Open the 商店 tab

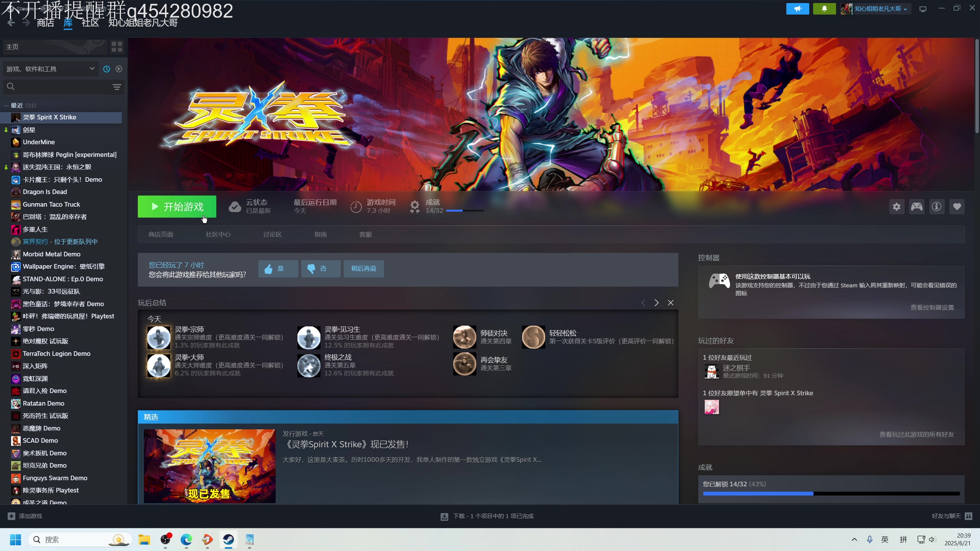tap(46, 23)
